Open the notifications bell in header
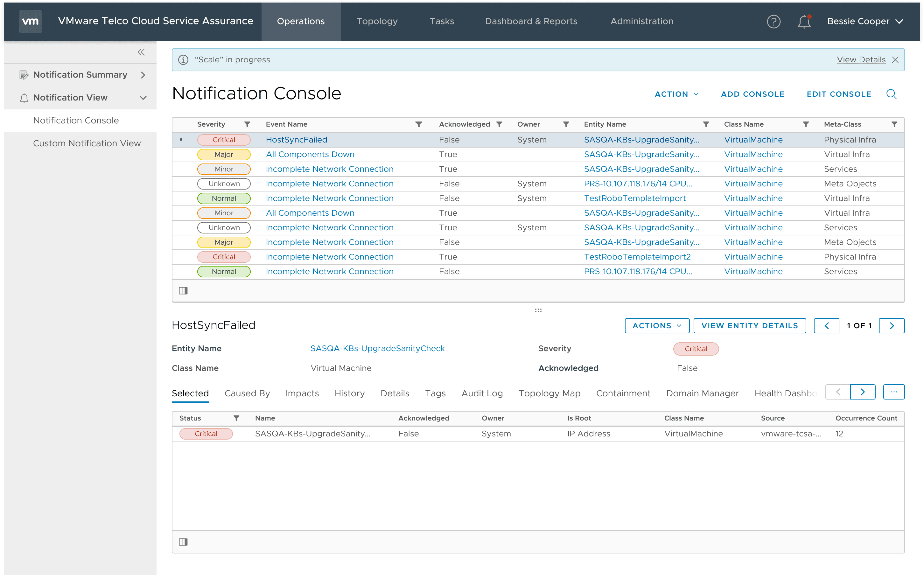 [x=804, y=21]
